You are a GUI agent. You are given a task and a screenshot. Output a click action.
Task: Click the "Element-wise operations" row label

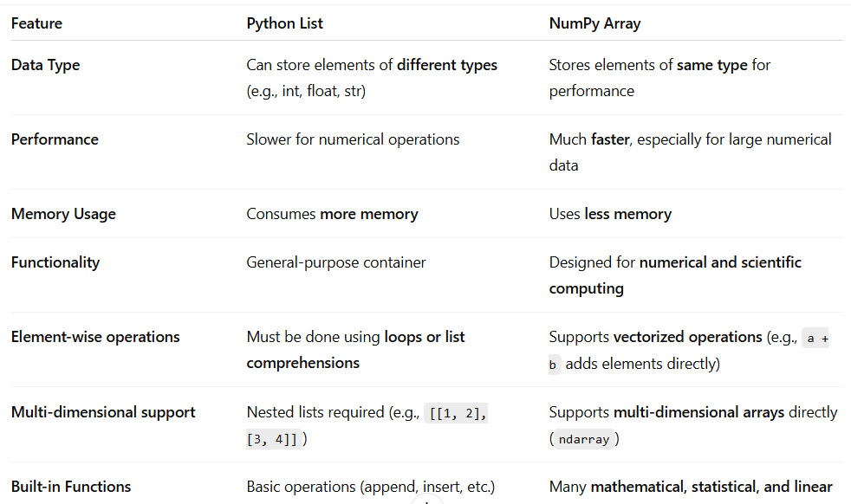pyautogui.click(x=95, y=337)
